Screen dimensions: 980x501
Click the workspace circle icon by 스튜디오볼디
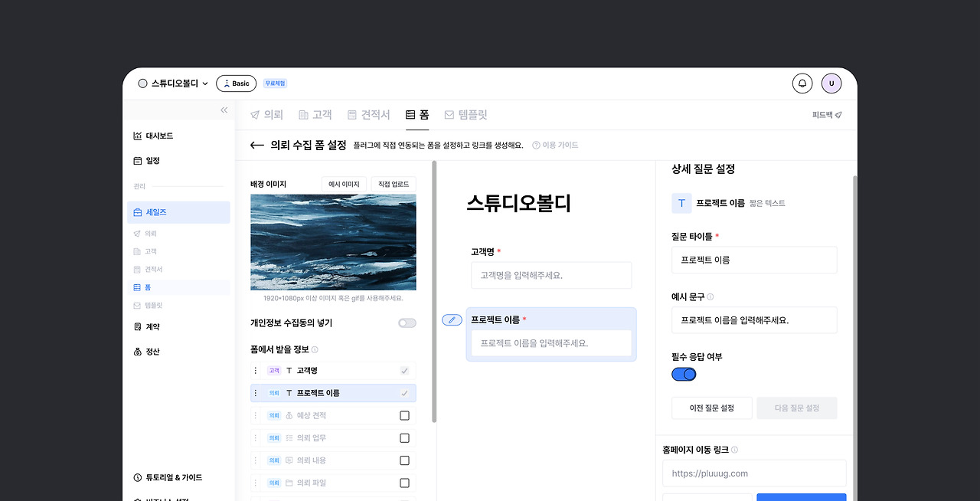[x=142, y=83]
